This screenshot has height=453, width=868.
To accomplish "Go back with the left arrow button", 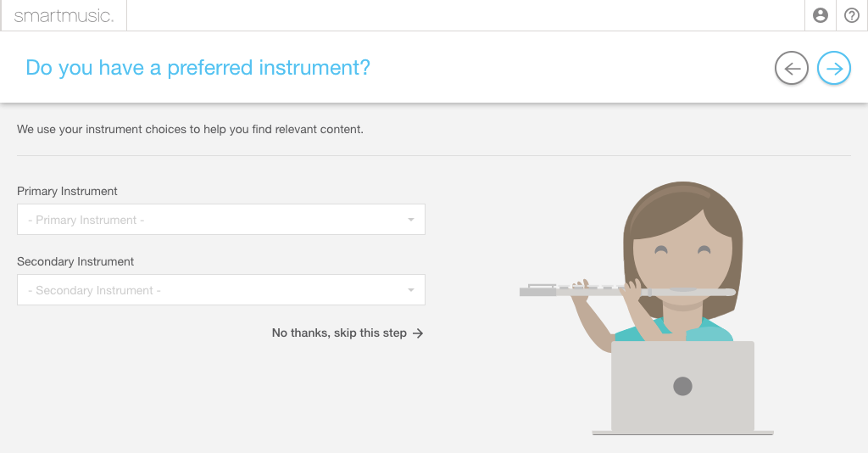I will click(x=792, y=68).
